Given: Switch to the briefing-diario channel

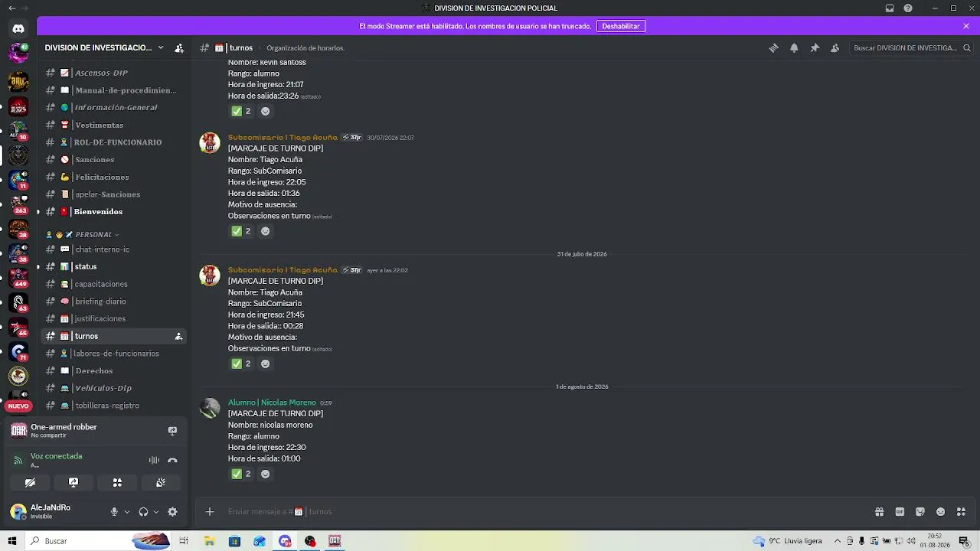Looking at the screenshot, I should pyautogui.click(x=113, y=302).
